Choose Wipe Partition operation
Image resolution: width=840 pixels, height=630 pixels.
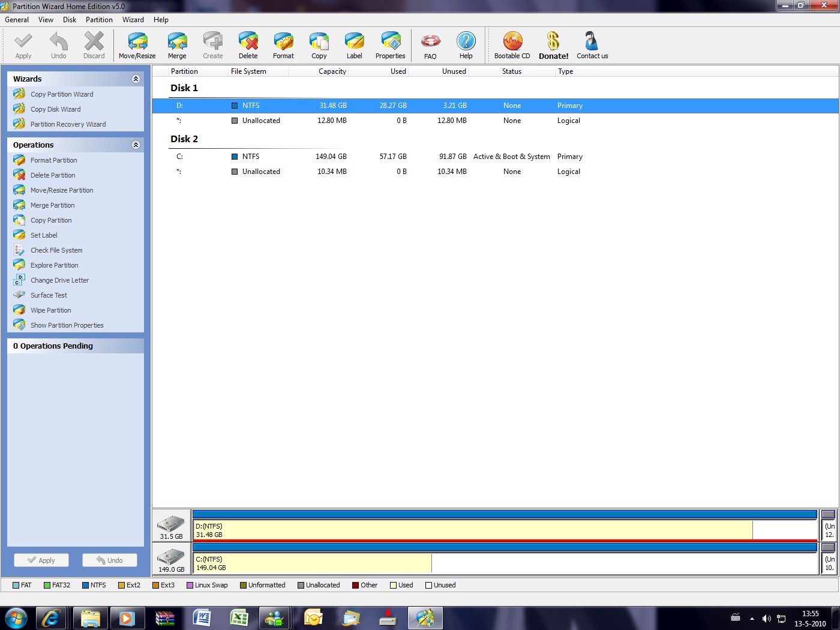[x=50, y=310]
